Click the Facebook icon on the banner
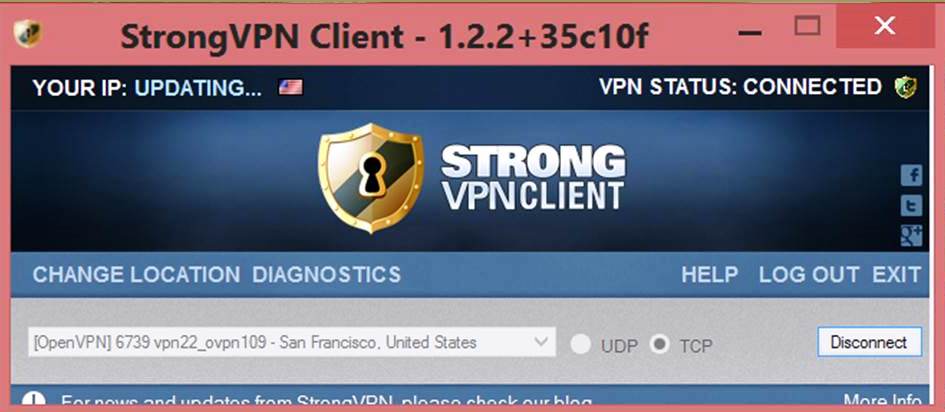 (911, 176)
